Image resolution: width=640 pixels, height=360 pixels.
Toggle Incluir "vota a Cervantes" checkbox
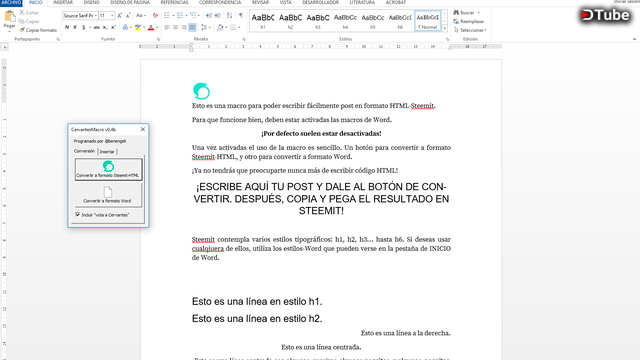[x=78, y=215]
